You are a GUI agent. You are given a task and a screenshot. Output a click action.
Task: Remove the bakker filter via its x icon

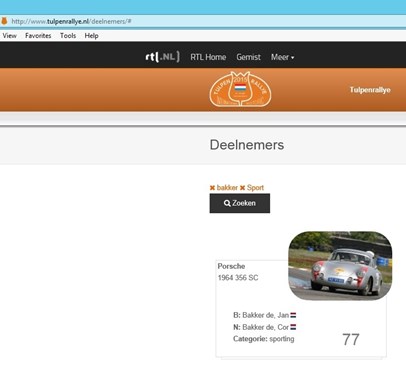[212, 188]
